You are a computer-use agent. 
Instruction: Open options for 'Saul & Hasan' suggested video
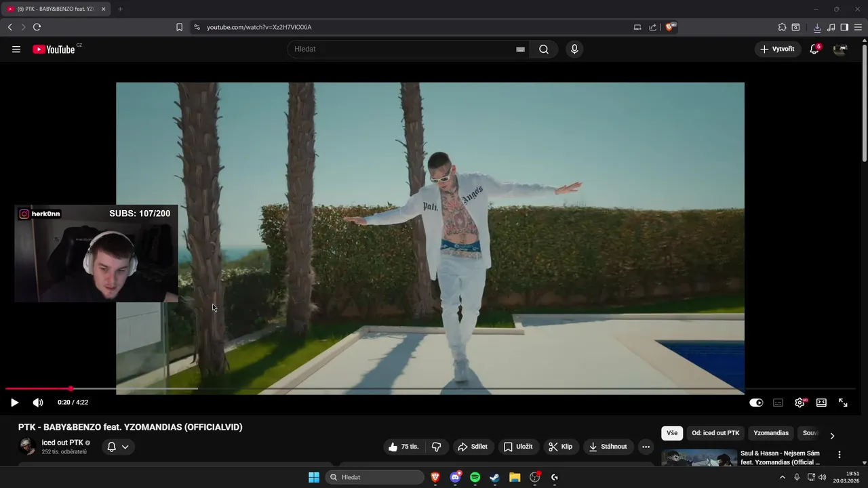pyautogui.click(x=840, y=455)
